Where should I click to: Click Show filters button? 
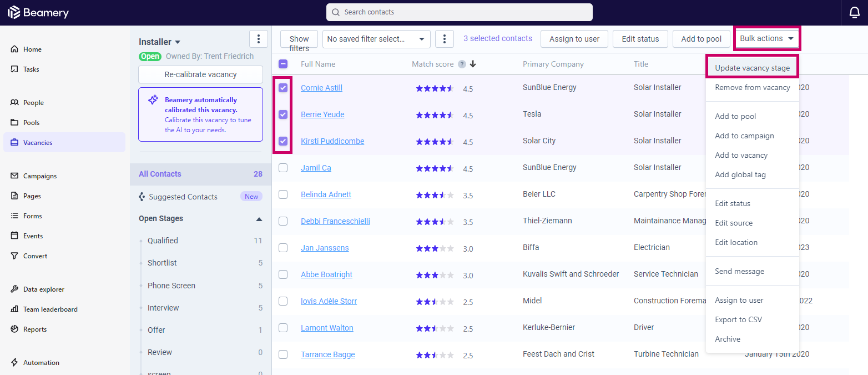[x=299, y=39]
